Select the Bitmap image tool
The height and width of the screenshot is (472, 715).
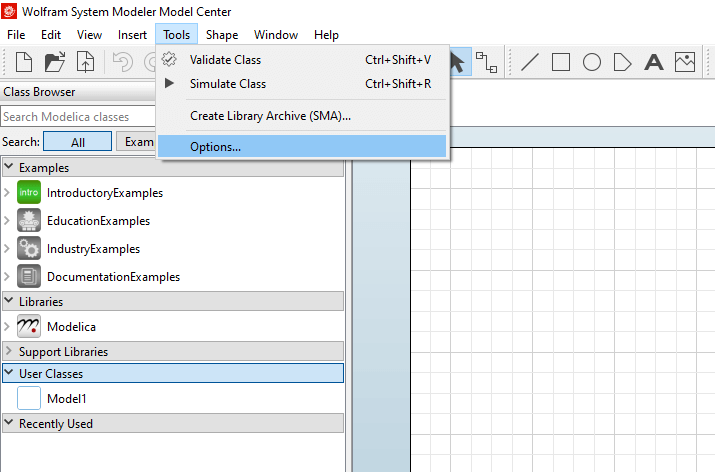(685, 62)
